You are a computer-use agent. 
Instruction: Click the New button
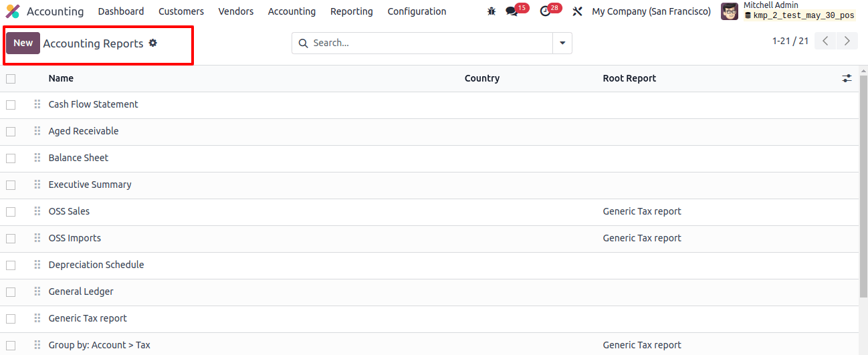point(23,43)
